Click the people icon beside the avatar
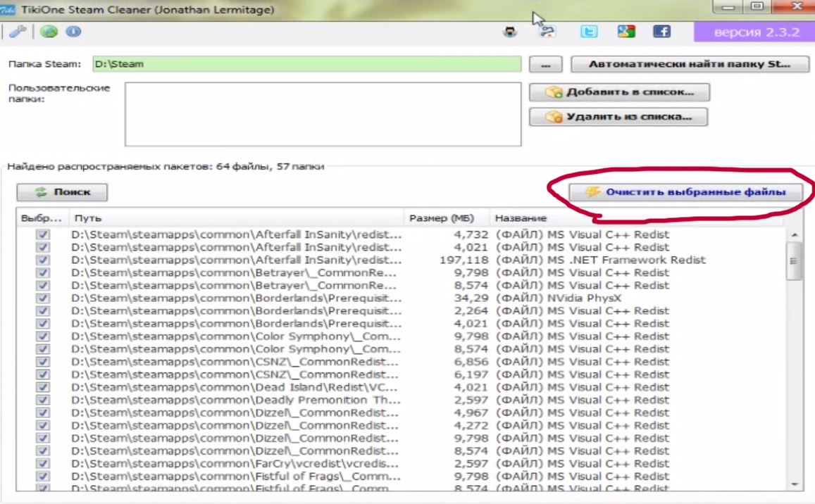815x504 pixels. (x=547, y=32)
